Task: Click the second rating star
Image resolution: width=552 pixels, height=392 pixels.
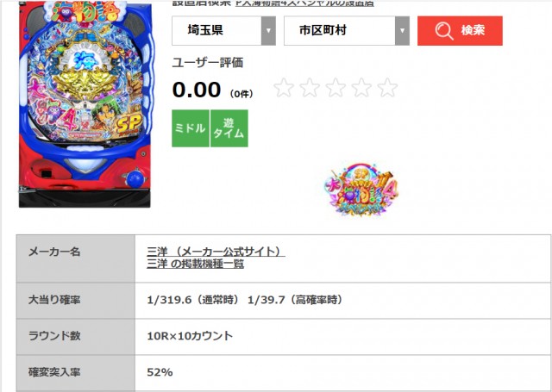Action: (310, 88)
